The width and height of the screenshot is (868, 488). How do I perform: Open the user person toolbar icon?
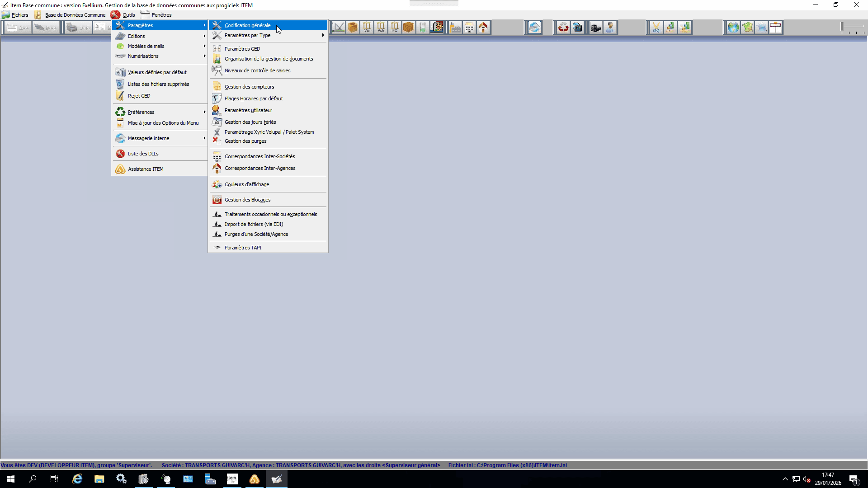610,28
